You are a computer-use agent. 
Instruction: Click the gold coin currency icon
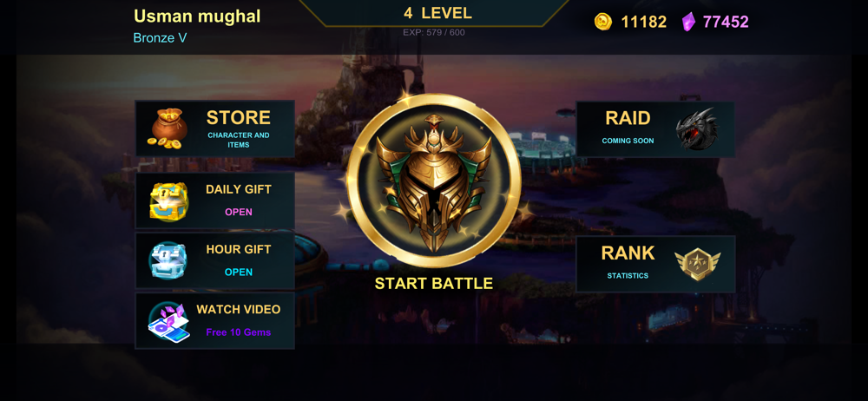[603, 22]
